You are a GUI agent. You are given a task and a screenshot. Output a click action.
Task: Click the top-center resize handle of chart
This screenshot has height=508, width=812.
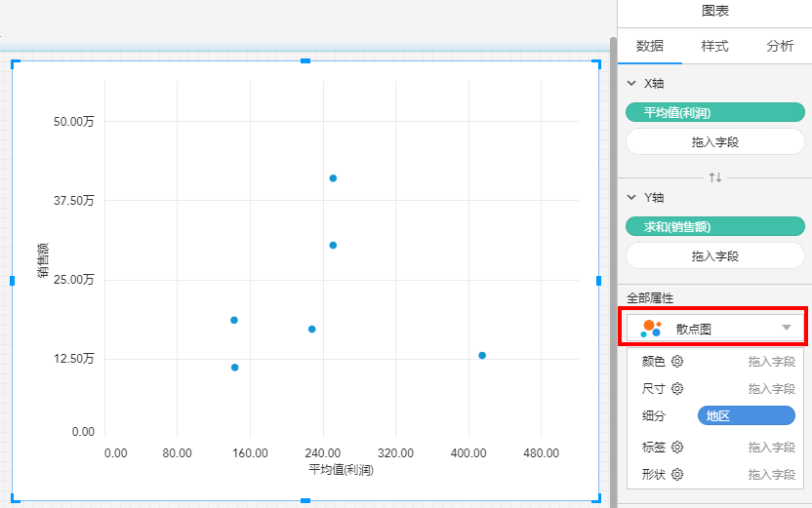point(305,61)
